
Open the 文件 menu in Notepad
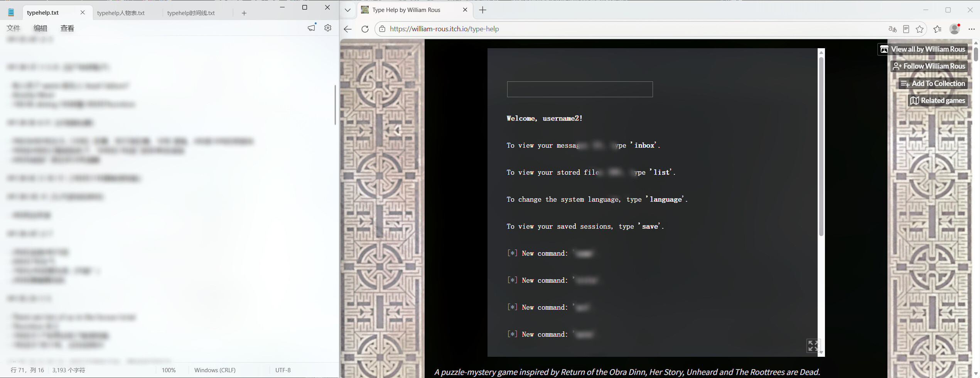13,28
